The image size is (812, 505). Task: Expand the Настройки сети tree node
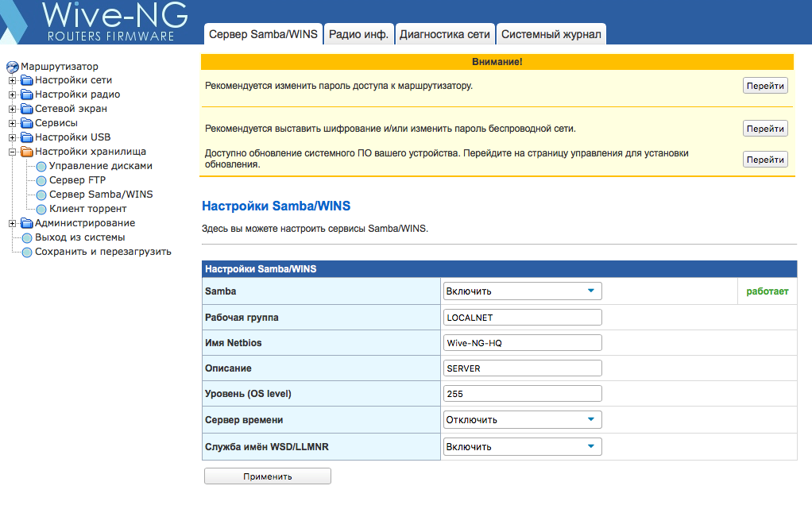[x=13, y=81]
